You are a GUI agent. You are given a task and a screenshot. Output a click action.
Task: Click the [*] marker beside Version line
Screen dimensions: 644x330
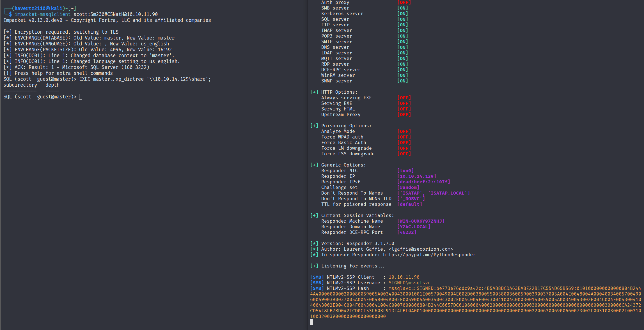(x=314, y=244)
